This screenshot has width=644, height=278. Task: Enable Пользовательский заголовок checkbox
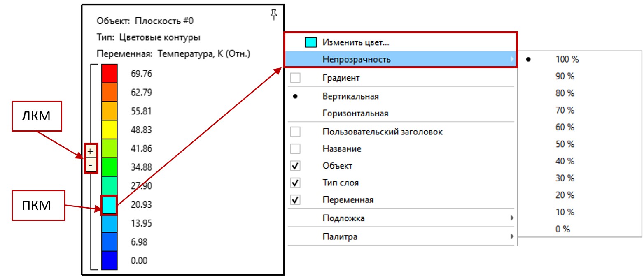click(296, 132)
